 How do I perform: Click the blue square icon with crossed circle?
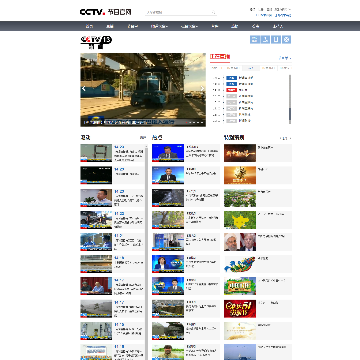click(287, 40)
